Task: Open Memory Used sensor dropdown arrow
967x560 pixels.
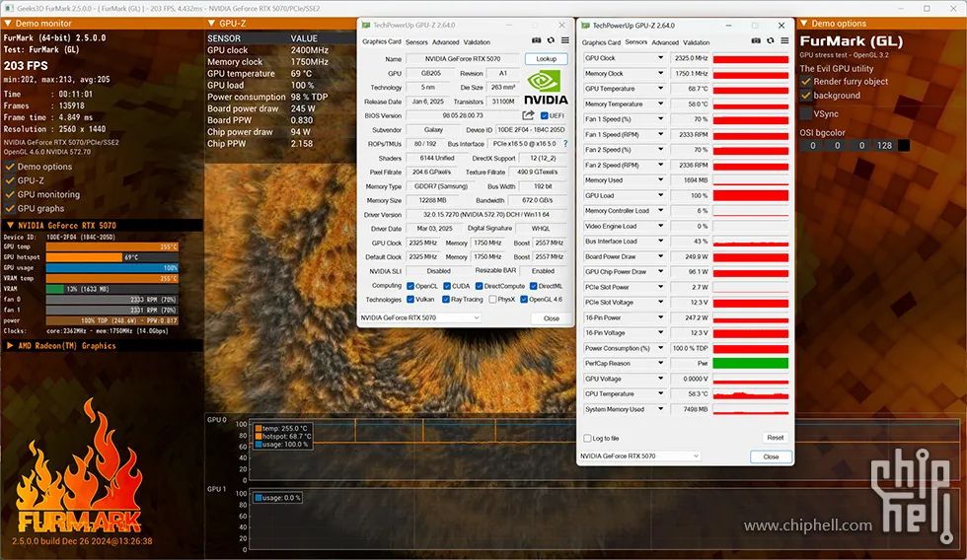Action: point(660,179)
